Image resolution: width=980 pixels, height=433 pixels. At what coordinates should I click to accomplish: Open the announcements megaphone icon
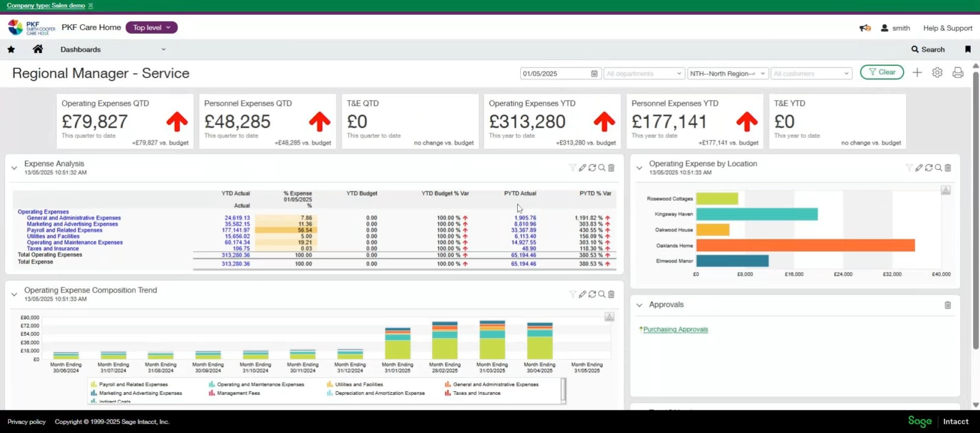(x=865, y=28)
